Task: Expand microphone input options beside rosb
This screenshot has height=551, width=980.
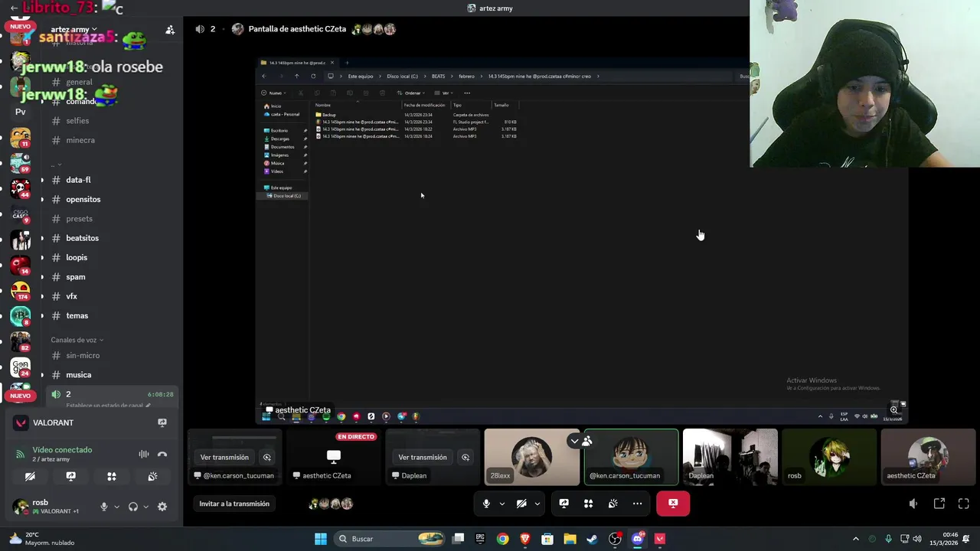Action: coord(116,507)
